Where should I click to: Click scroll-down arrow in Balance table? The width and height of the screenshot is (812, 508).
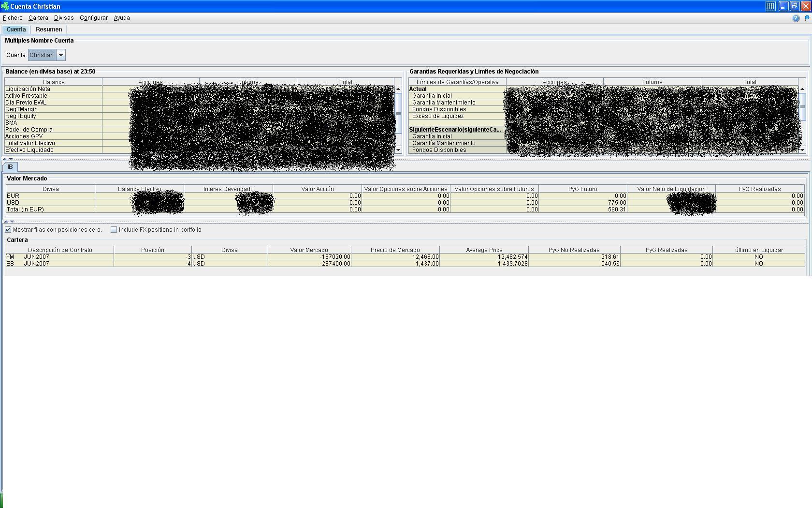(x=398, y=150)
